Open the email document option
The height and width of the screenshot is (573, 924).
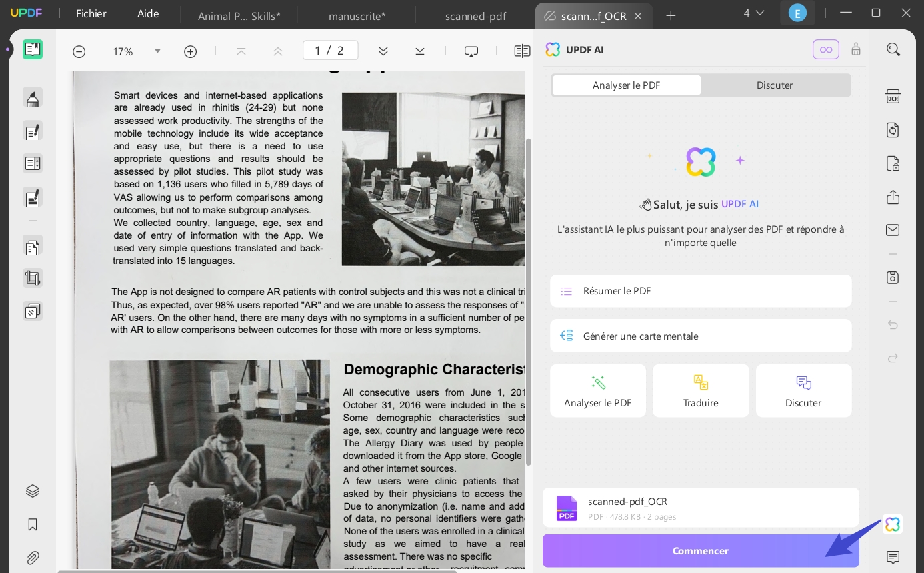(893, 230)
